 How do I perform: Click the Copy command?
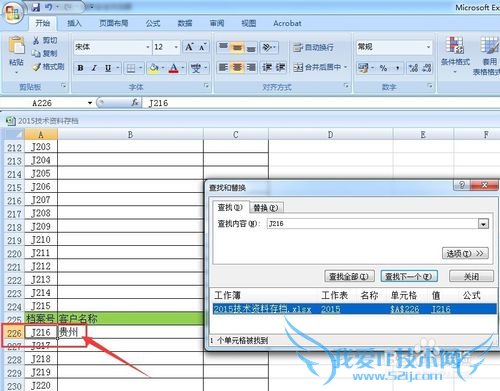(45, 53)
